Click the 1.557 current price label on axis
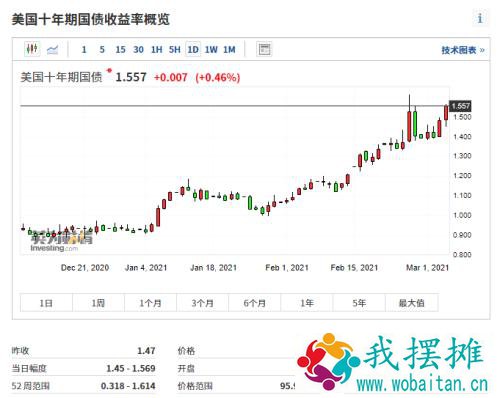 (x=460, y=106)
